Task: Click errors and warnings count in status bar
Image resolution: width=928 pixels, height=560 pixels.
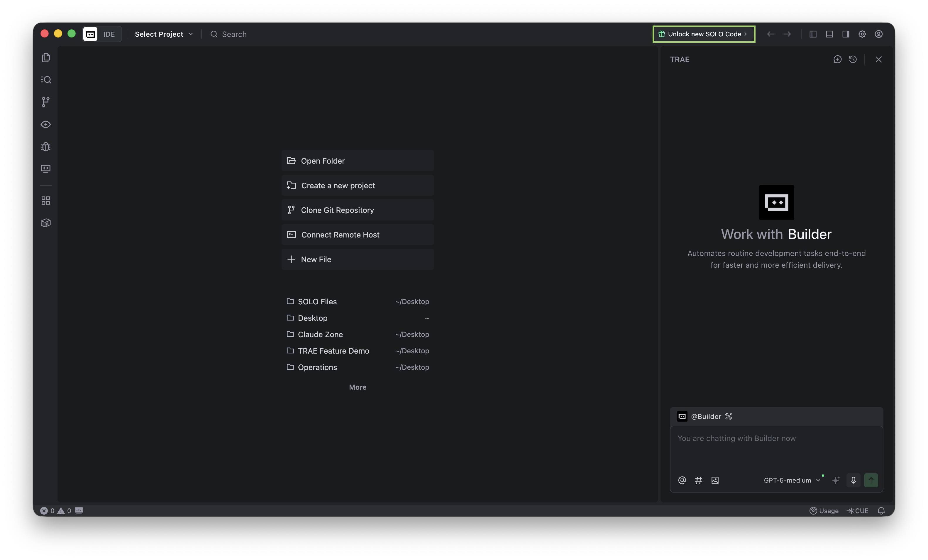Action: pyautogui.click(x=56, y=511)
